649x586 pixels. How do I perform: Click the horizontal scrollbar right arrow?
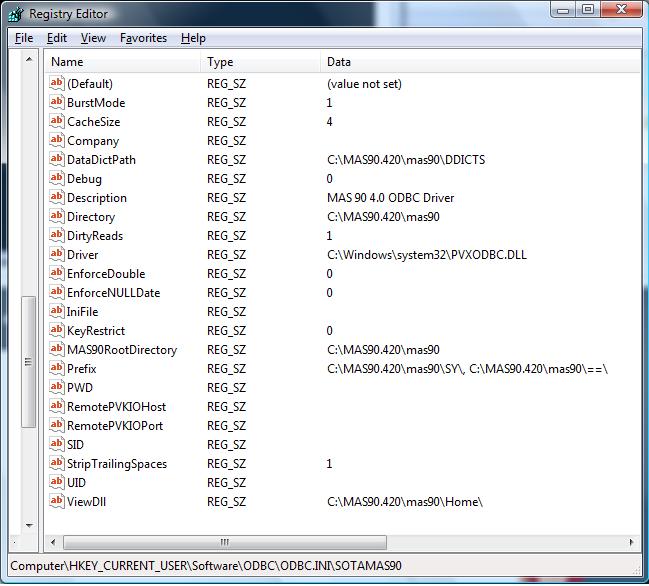click(632, 542)
